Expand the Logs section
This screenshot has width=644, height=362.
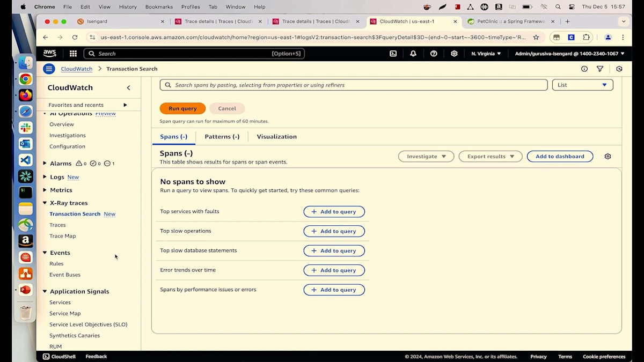[45, 176]
